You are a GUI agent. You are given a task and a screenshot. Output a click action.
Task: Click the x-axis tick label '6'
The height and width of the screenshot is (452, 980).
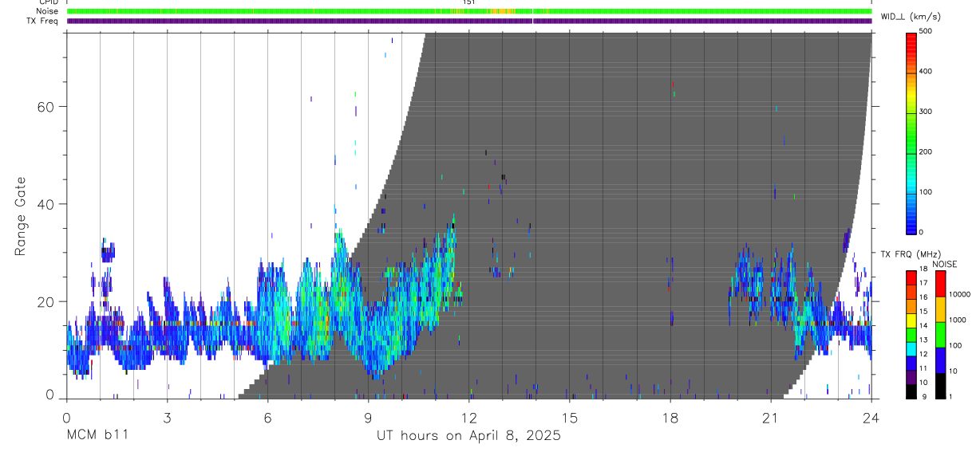pyautogui.click(x=267, y=418)
